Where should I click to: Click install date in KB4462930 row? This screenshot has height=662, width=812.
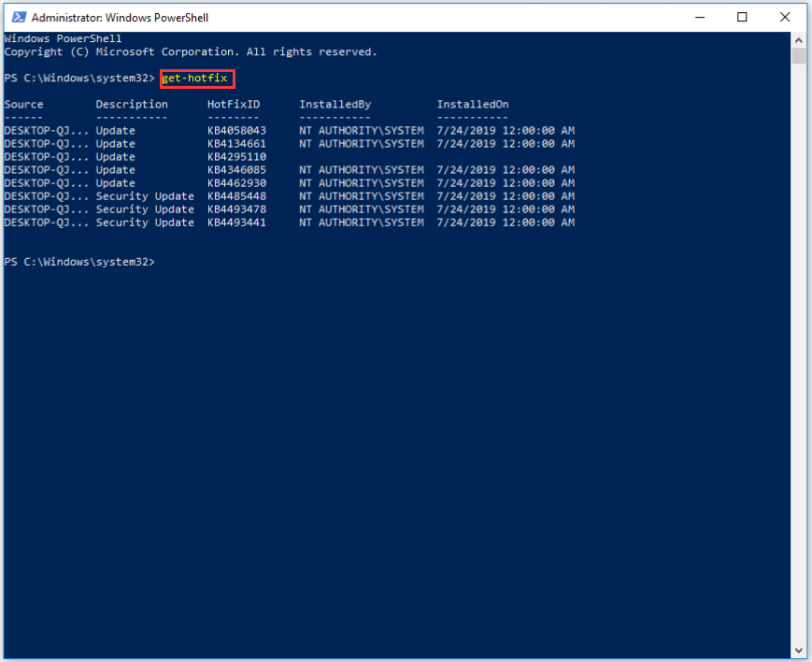pyautogui.click(x=506, y=183)
